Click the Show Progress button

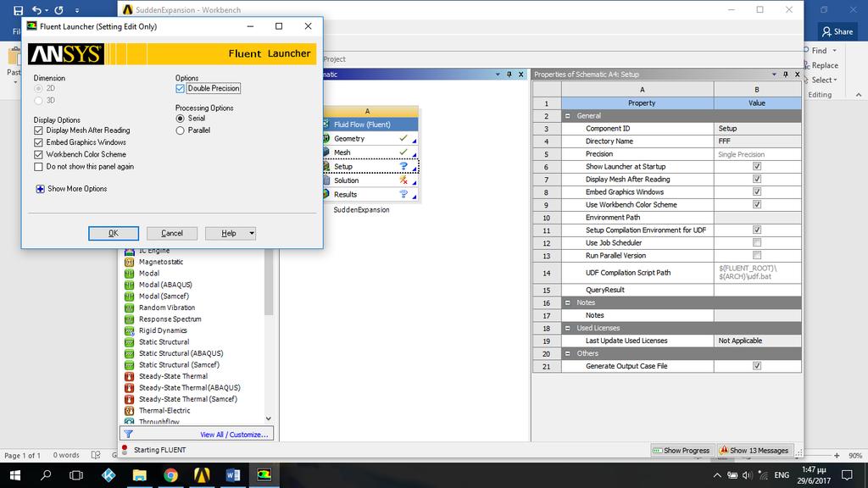tap(682, 451)
